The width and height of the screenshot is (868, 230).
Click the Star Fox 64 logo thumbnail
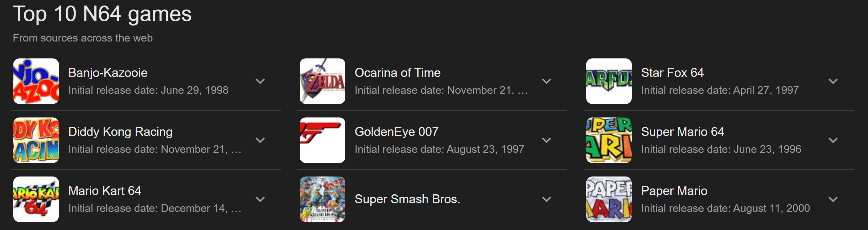[609, 81]
